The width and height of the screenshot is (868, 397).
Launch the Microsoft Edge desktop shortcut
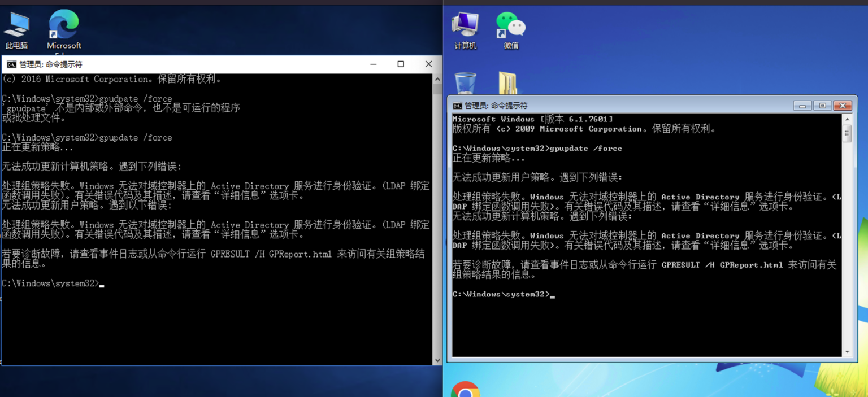pyautogui.click(x=64, y=29)
